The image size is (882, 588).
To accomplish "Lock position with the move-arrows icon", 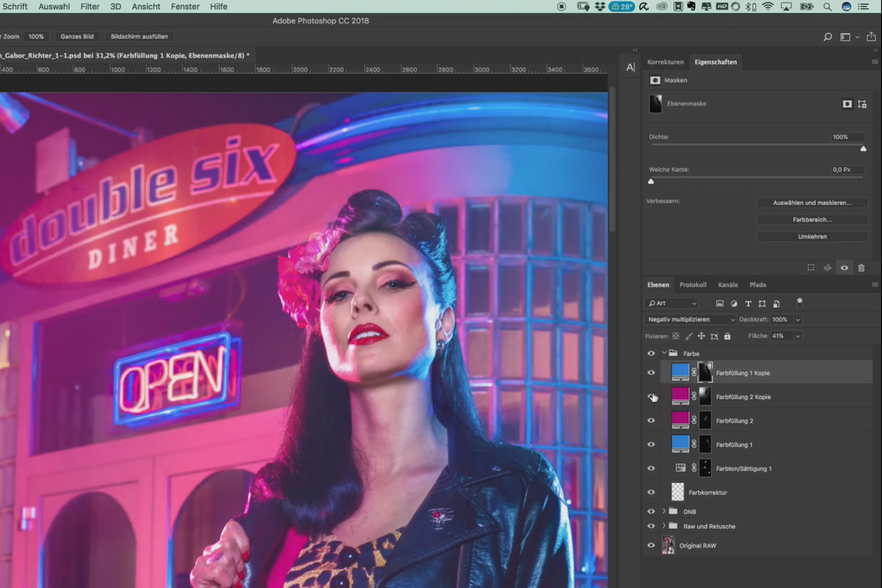I will tap(701, 336).
